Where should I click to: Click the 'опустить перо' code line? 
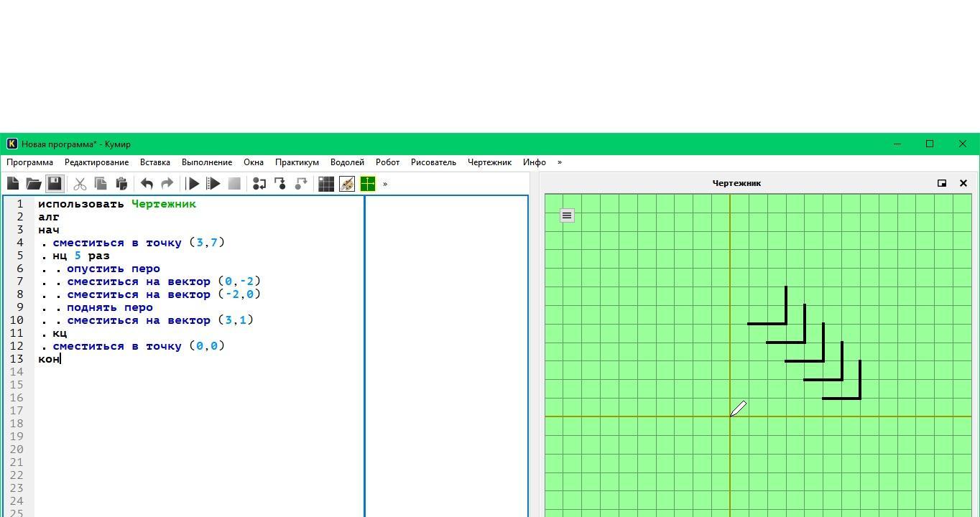[x=114, y=269]
